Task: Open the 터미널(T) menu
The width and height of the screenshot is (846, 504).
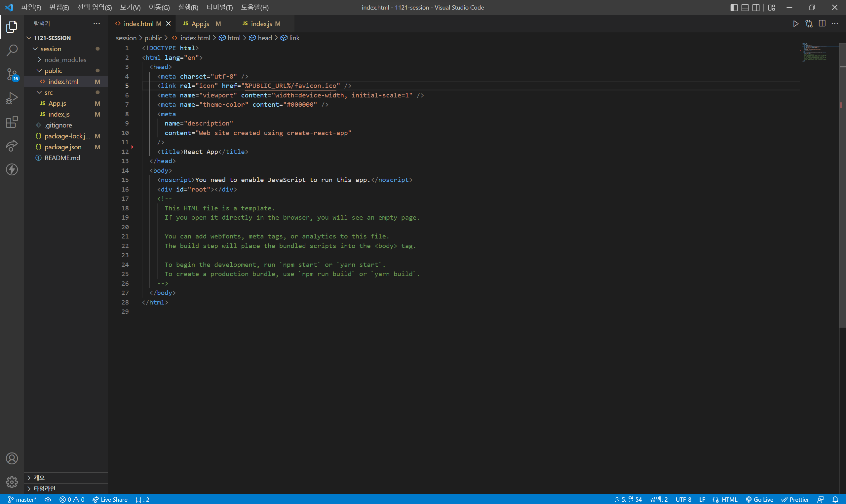Action: [x=219, y=8]
